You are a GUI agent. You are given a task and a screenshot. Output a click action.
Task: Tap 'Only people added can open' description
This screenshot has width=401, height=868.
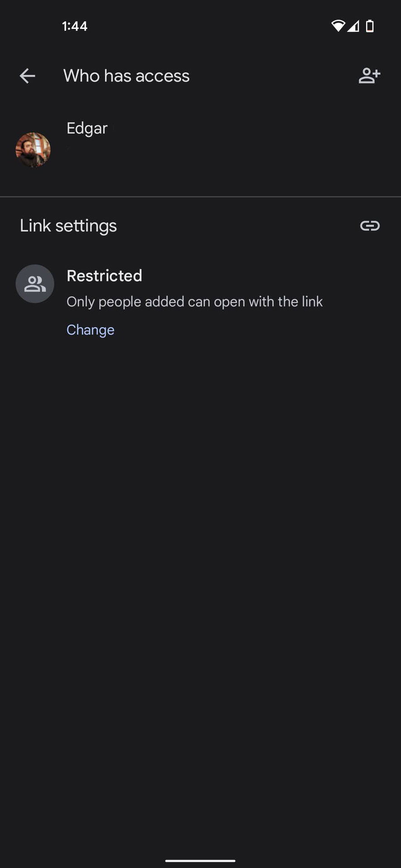point(195,302)
